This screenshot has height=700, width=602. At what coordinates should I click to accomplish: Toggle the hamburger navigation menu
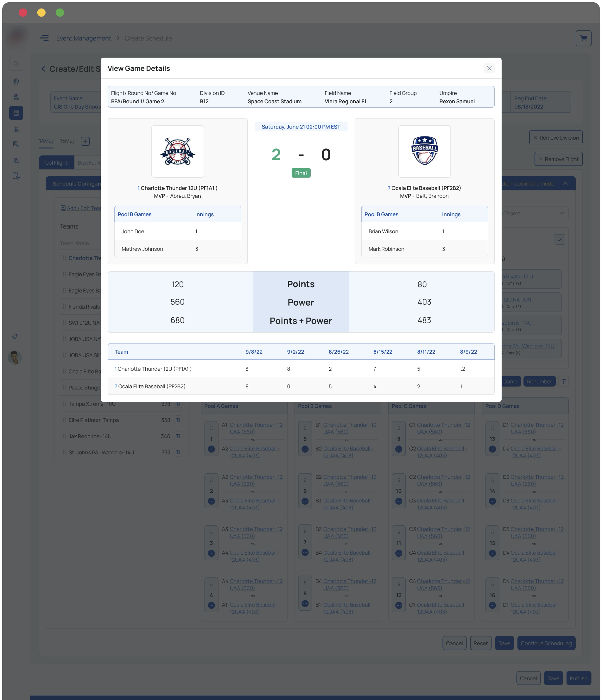point(44,38)
